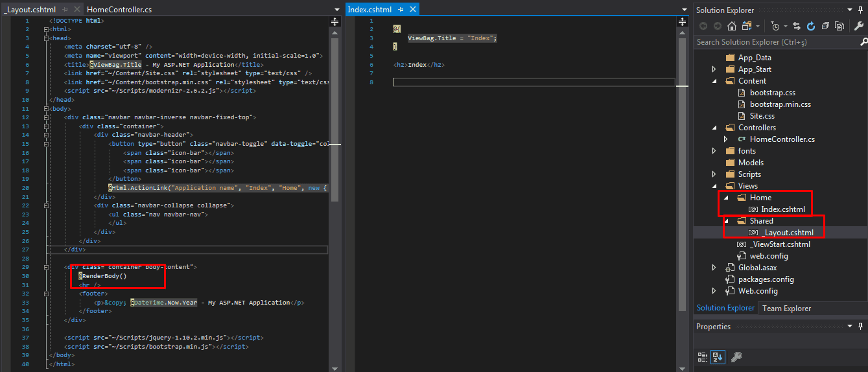Select the Models folder
This screenshot has width=868, height=372.
click(751, 163)
